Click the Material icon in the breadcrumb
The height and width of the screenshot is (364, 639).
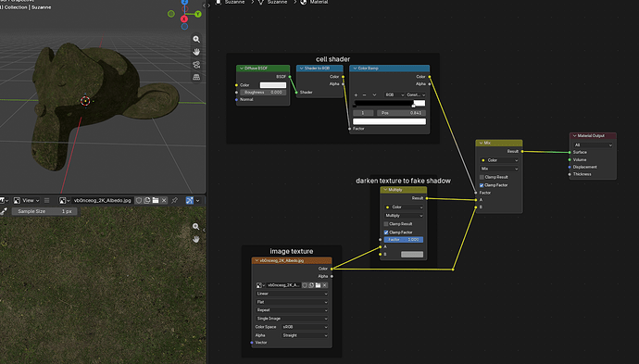303,2
